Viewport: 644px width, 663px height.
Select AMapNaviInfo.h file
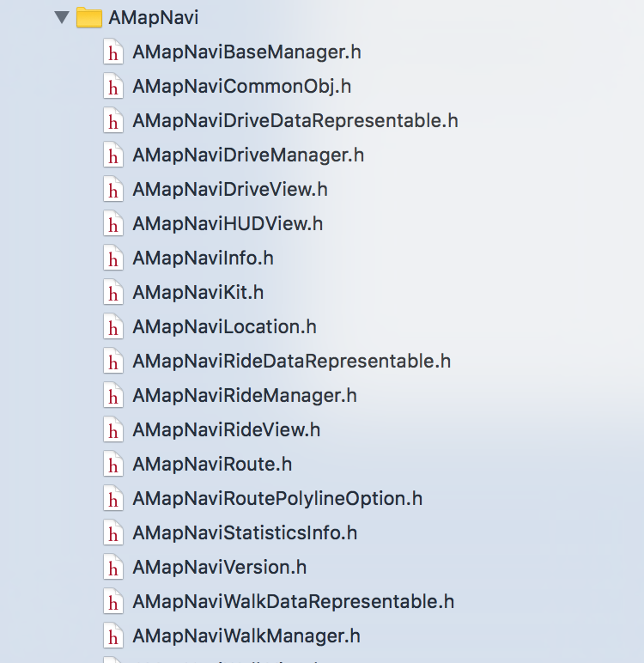coord(204,258)
